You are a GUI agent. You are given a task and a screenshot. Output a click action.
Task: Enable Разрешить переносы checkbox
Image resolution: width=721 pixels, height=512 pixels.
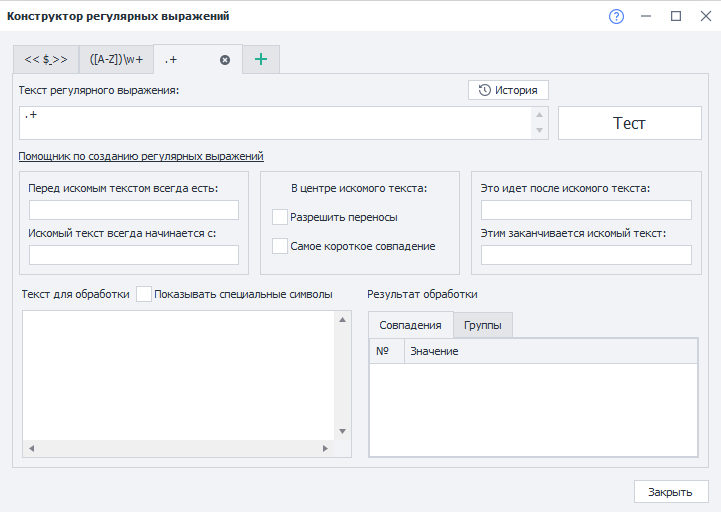coord(280,217)
